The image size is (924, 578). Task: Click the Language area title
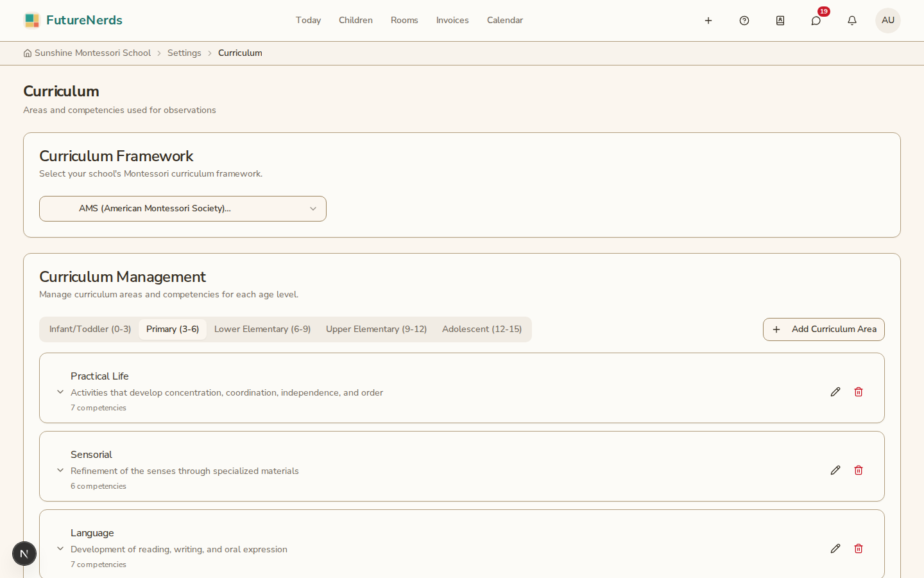pyautogui.click(x=92, y=533)
